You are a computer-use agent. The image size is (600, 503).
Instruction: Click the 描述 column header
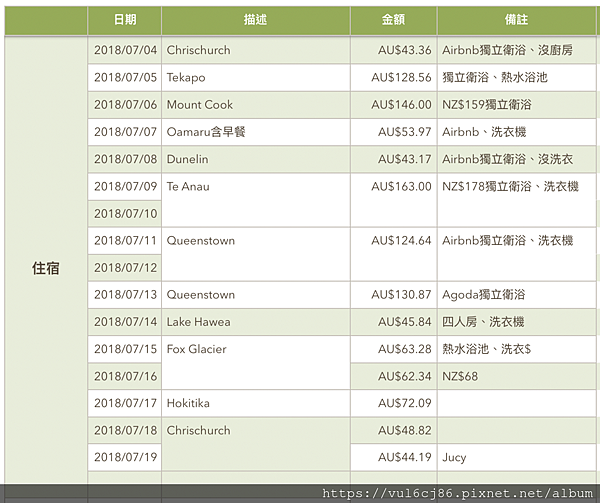tap(256, 20)
